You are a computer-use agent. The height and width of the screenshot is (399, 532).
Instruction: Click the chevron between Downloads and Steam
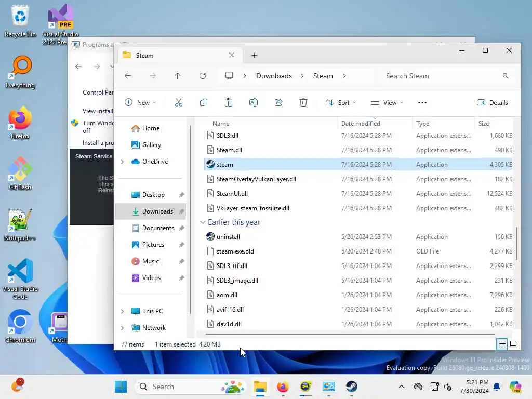(302, 76)
